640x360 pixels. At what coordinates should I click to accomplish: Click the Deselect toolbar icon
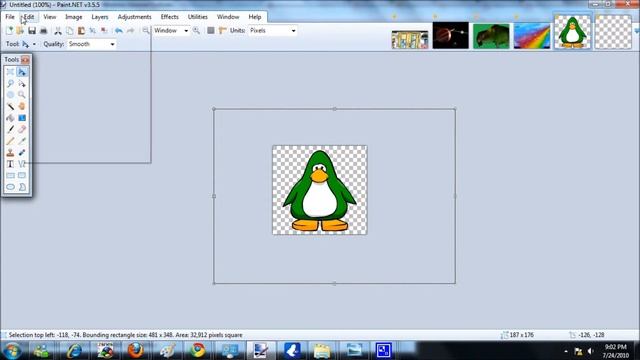click(104, 31)
